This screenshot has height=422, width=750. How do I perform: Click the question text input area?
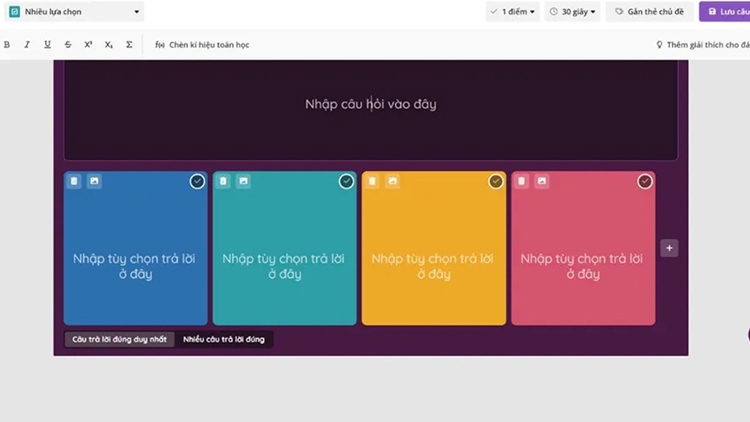coord(371,110)
